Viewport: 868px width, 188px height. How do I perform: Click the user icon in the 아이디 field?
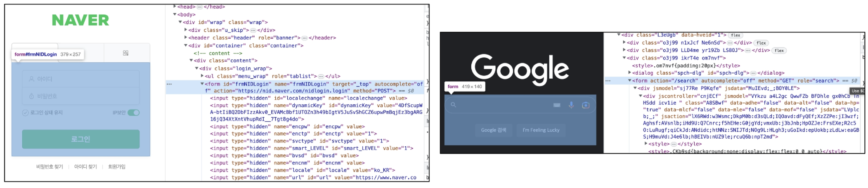(31, 79)
